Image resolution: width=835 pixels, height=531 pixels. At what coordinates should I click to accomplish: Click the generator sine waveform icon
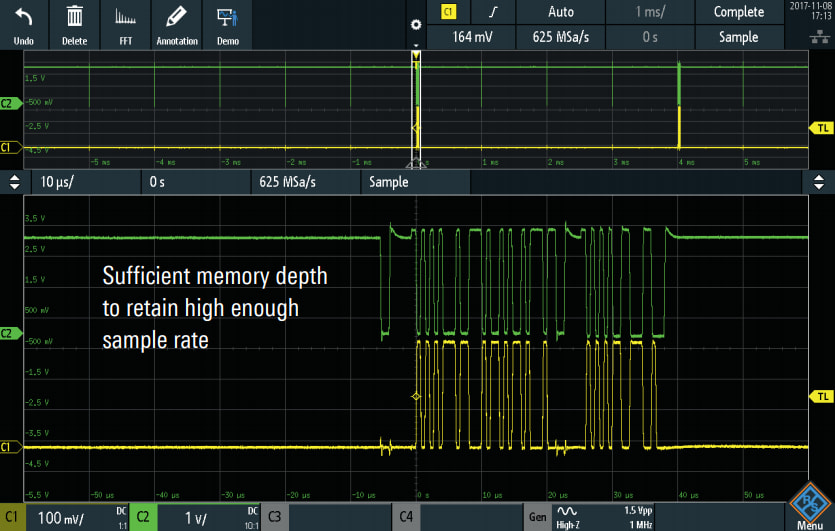567,511
